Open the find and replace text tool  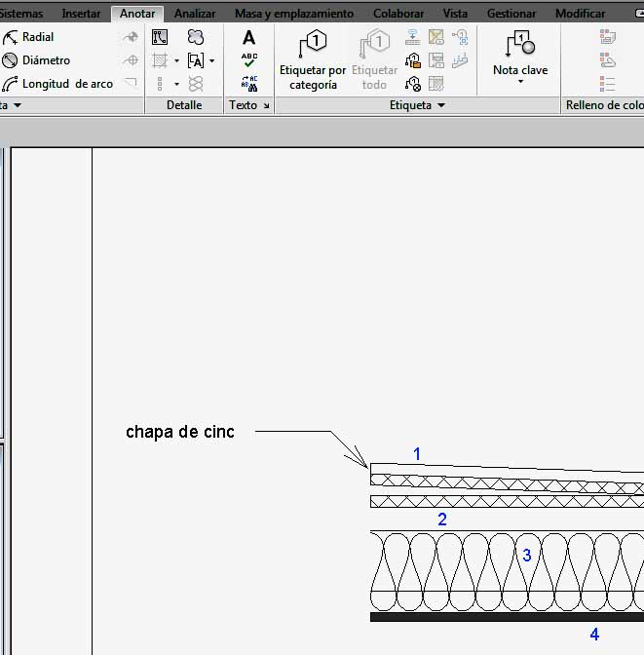[x=249, y=84]
